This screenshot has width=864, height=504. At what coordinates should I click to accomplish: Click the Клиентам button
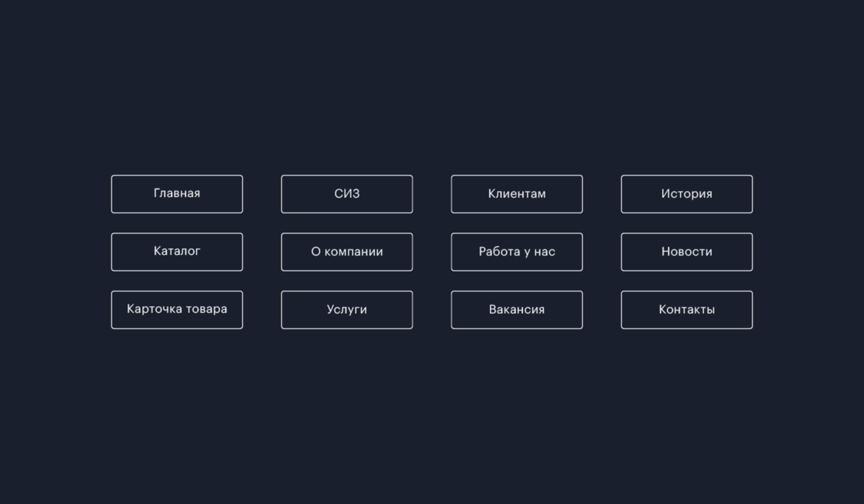click(x=516, y=194)
